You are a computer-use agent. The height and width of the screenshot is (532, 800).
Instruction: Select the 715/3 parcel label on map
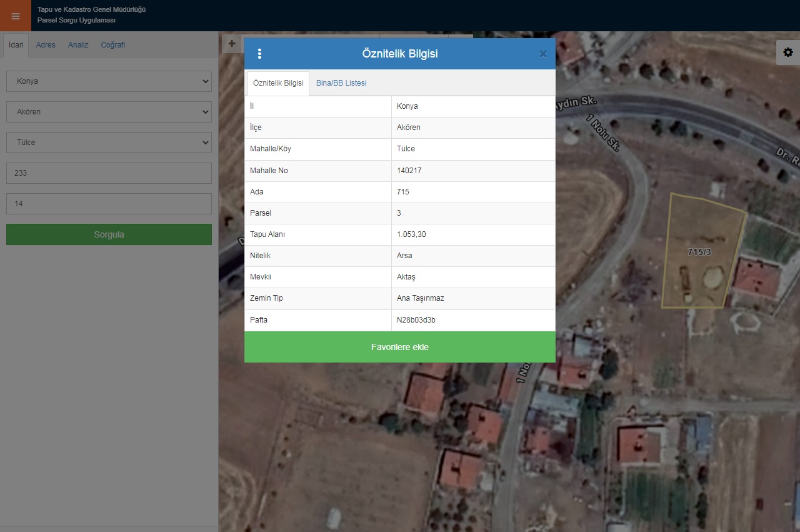pos(699,252)
